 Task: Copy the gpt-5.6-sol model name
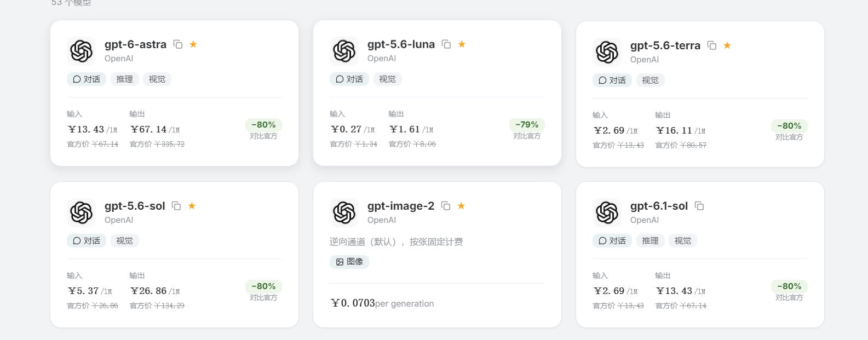pos(176,206)
